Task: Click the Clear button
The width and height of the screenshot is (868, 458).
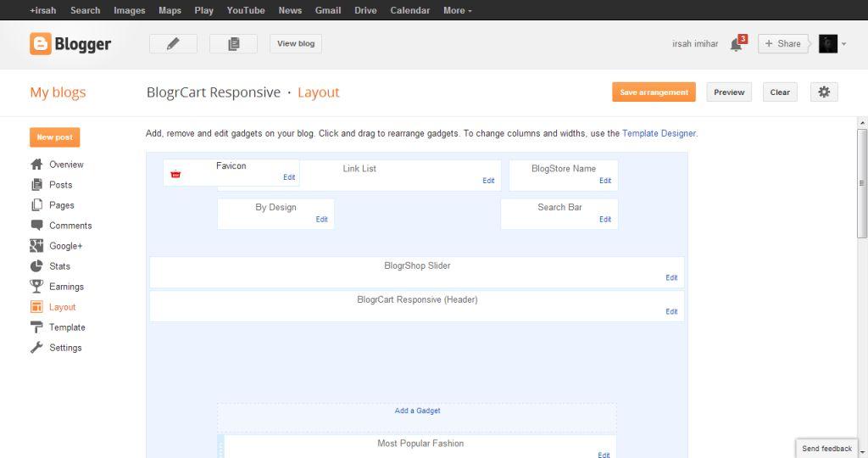Action: point(780,92)
